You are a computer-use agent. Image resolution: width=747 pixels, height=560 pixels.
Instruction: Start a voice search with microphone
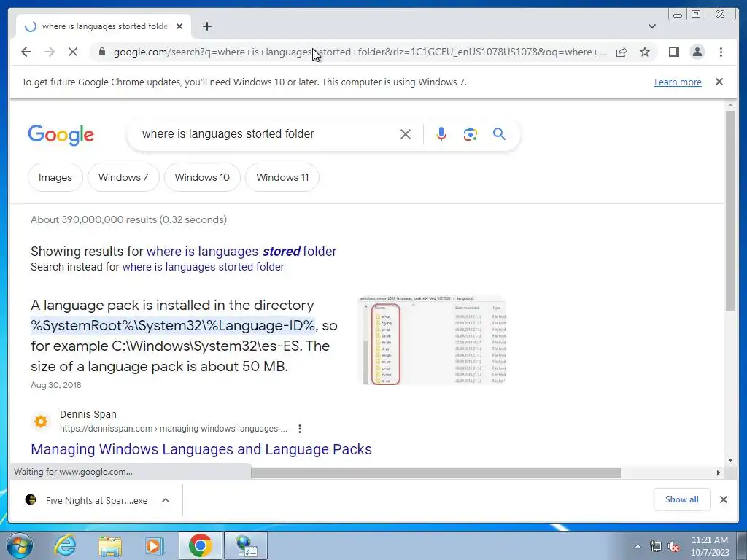click(441, 134)
